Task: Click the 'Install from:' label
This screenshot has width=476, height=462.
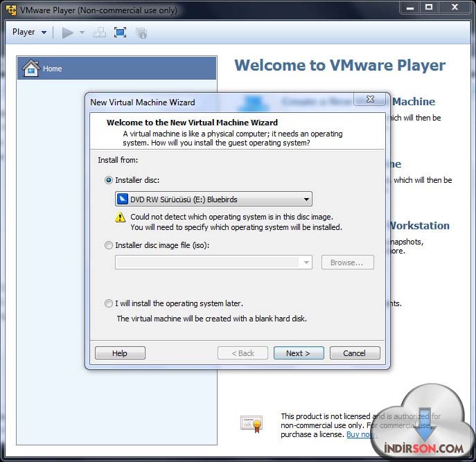Action: 118,160
